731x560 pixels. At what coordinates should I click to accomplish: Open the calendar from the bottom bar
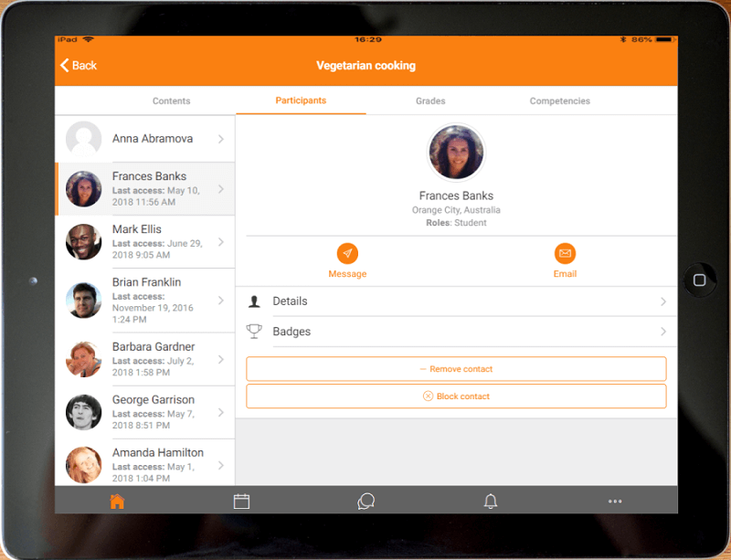pyautogui.click(x=241, y=501)
